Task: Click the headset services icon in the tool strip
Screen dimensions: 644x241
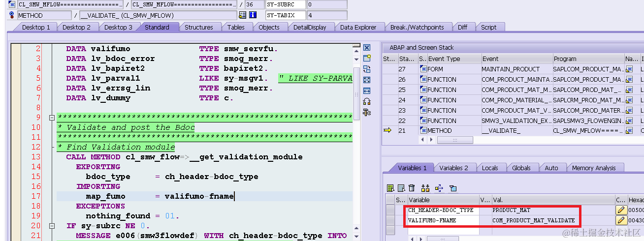Action: [x=367, y=101]
